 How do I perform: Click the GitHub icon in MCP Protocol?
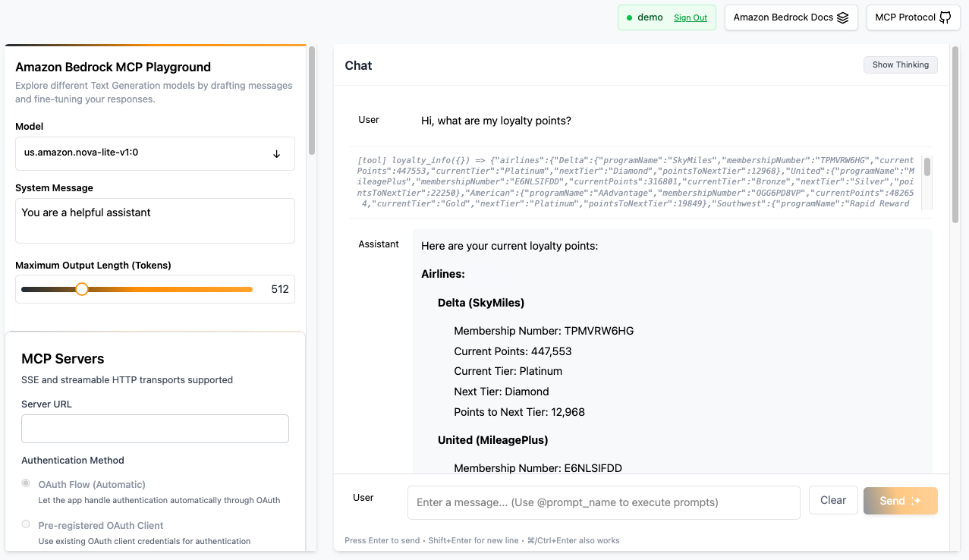point(945,17)
